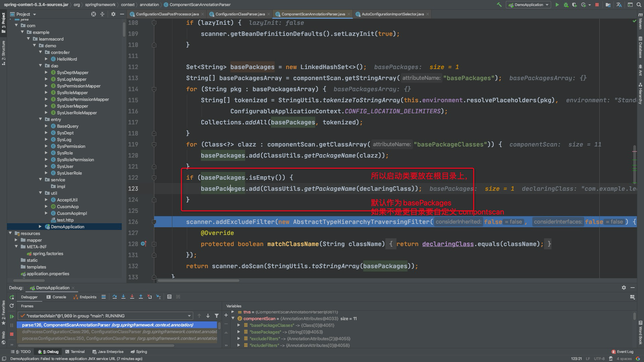Expand the basePackages variable node

click(239, 332)
